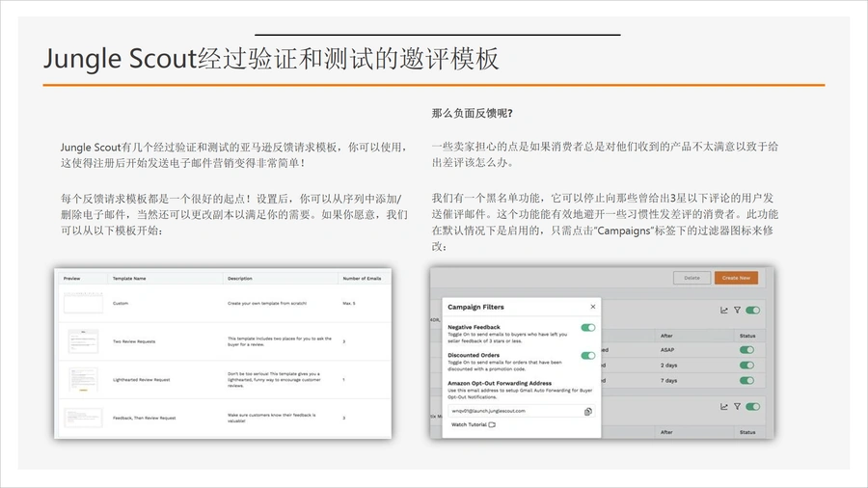Toggle the Negative Feedback switch
This screenshot has height=488, width=868.
tap(588, 328)
